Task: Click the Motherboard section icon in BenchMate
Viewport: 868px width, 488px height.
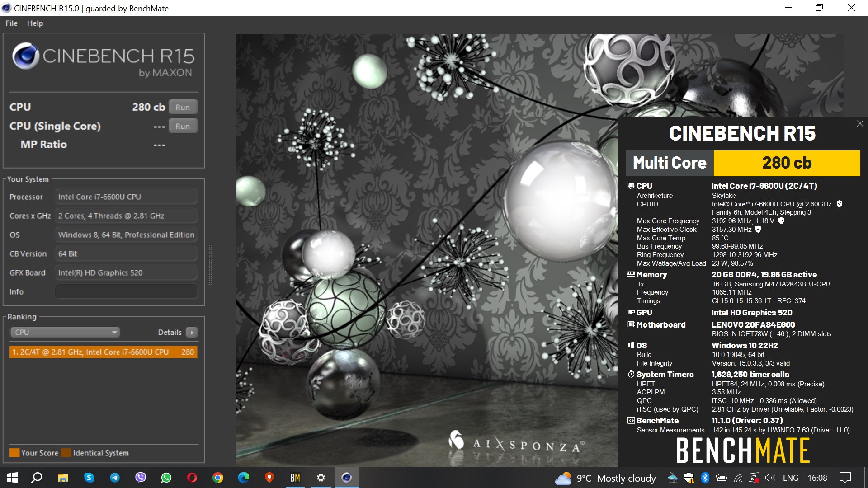Action: [631, 324]
